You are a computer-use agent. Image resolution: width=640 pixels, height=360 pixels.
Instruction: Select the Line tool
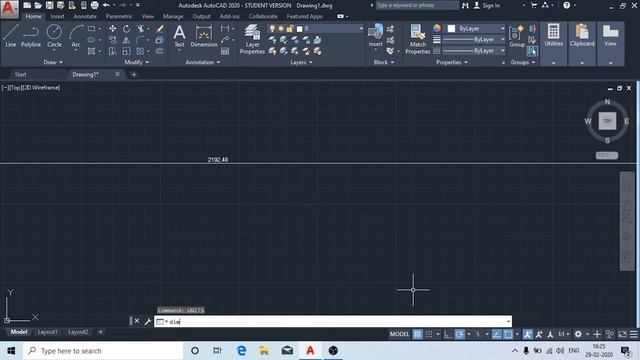(x=11, y=36)
